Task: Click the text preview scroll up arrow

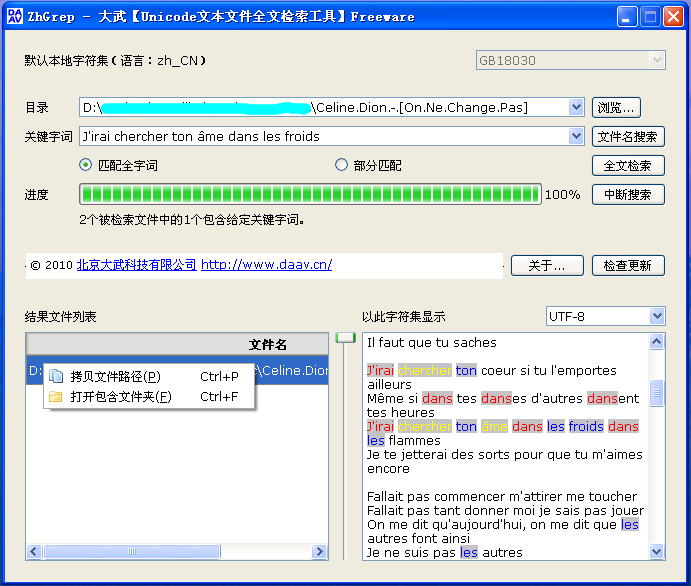Action: click(x=656, y=341)
